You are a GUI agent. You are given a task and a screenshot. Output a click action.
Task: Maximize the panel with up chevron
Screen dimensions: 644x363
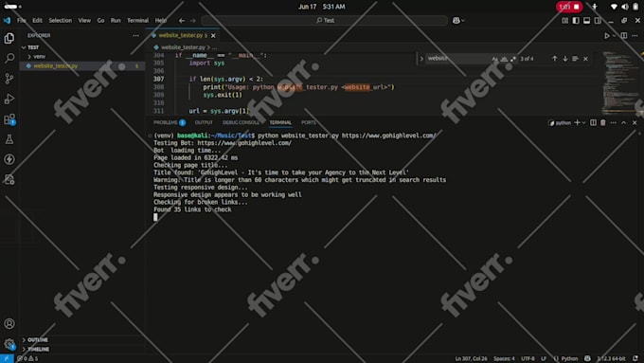coord(623,122)
